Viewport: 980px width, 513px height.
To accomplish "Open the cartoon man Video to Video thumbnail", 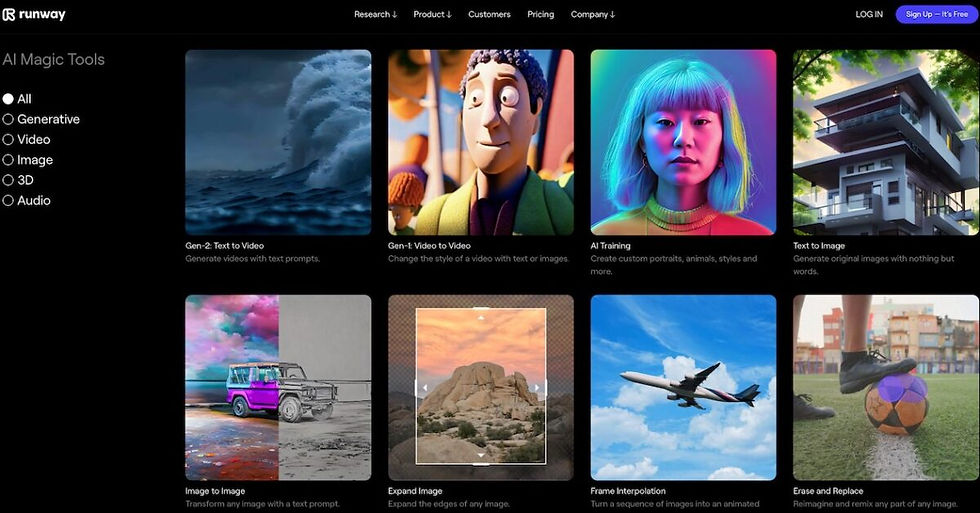I will coord(481,142).
